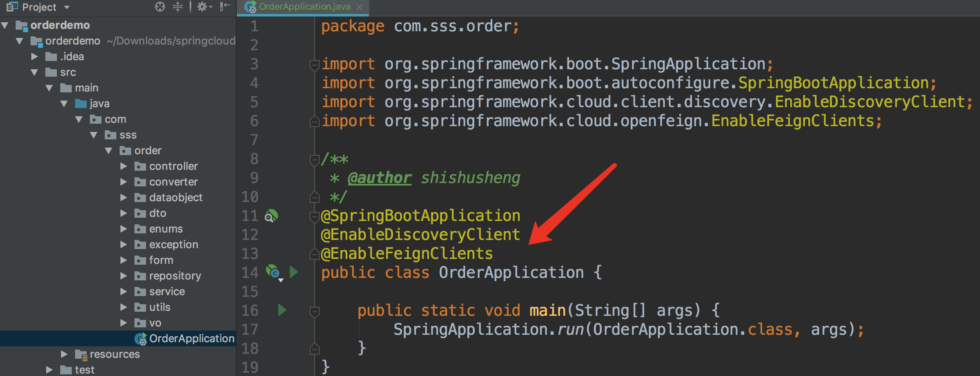Viewport: 980px width, 376px height.
Task: Click the Project tool window icon
Action: (x=12, y=7)
